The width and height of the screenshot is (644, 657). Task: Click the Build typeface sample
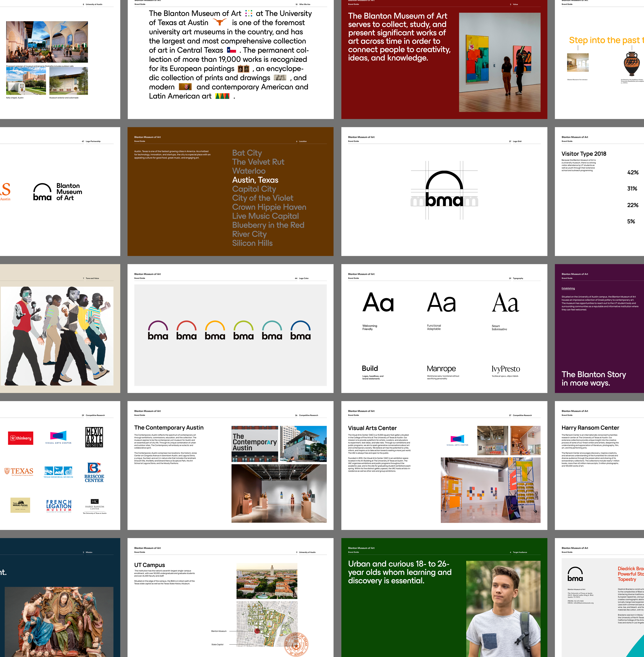click(370, 368)
